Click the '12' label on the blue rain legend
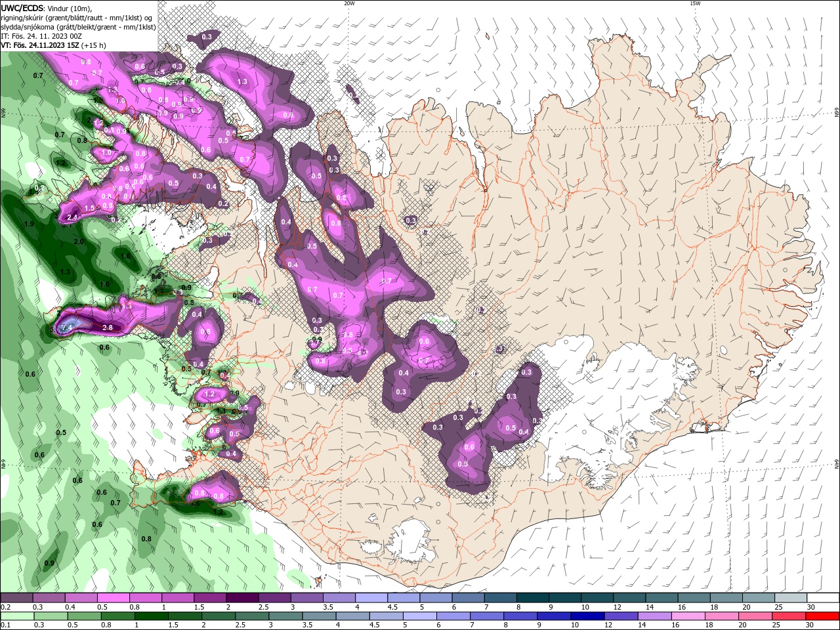The height and width of the screenshot is (630, 840). click(x=610, y=625)
